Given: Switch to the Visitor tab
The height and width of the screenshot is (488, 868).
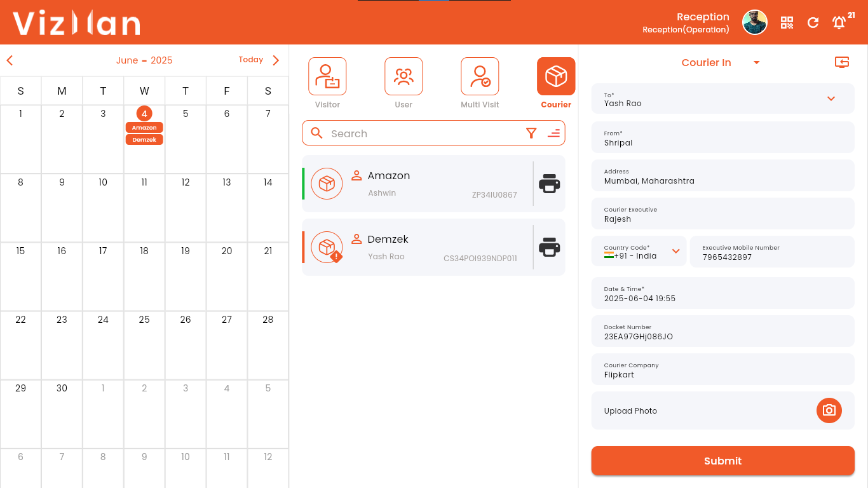Looking at the screenshot, I should coord(327,77).
